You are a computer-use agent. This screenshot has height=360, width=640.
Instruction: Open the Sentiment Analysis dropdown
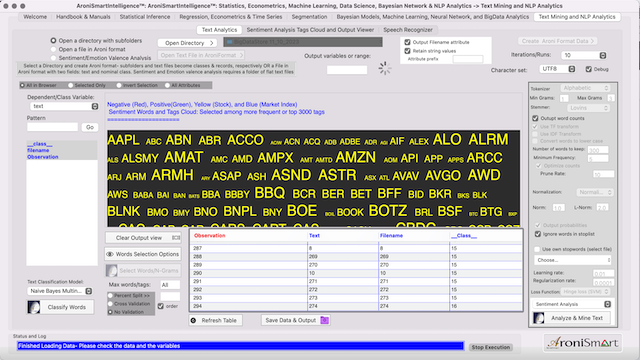572,304
